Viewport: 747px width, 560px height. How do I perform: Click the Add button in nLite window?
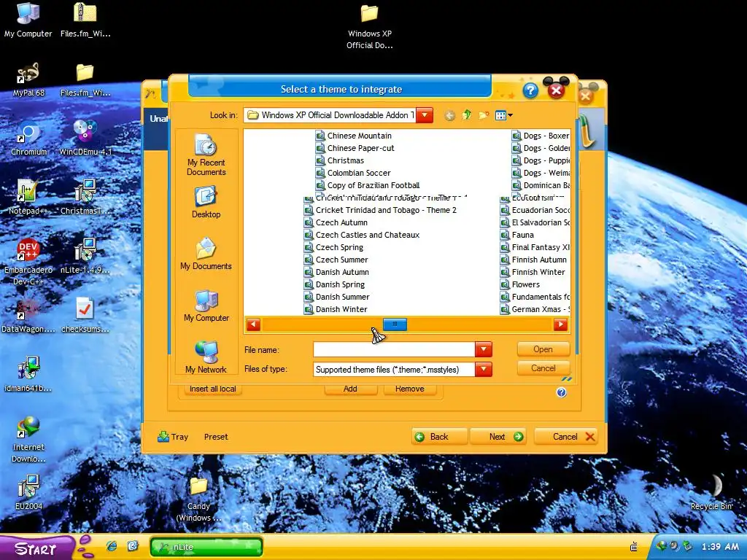tap(350, 389)
